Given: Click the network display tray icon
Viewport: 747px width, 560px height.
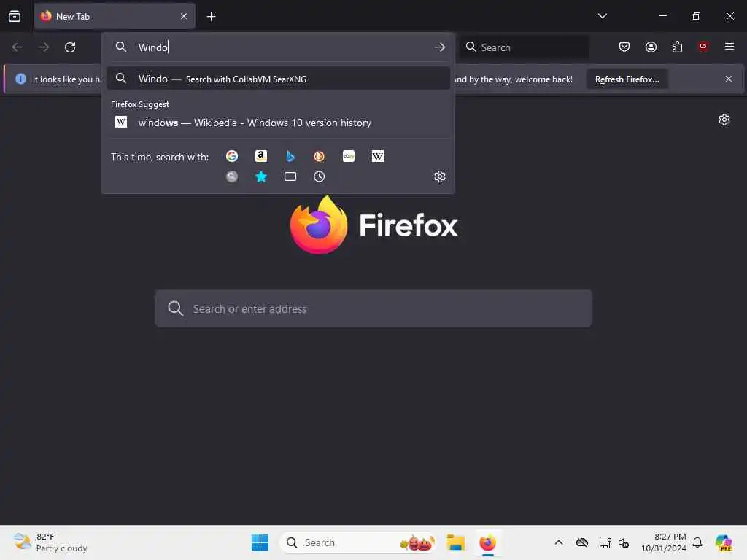Looking at the screenshot, I should (x=605, y=542).
